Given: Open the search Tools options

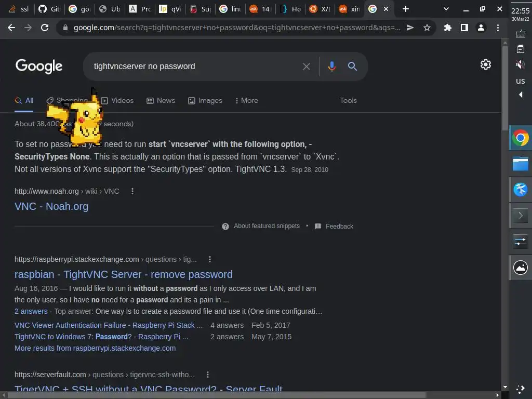Looking at the screenshot, I should pyautogui.click(x=348, y=100).
